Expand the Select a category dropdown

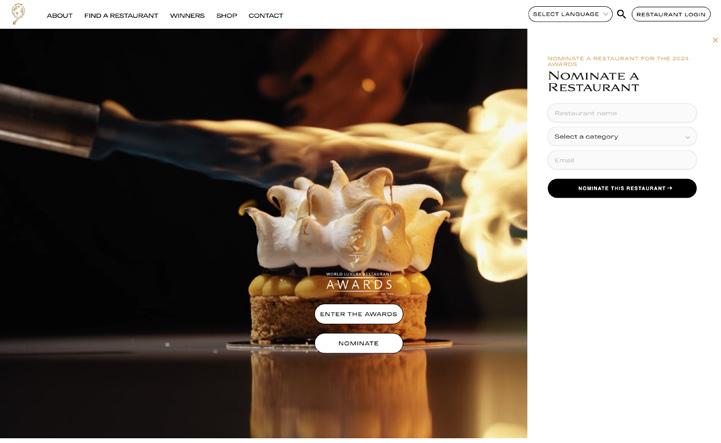[622, 137]
